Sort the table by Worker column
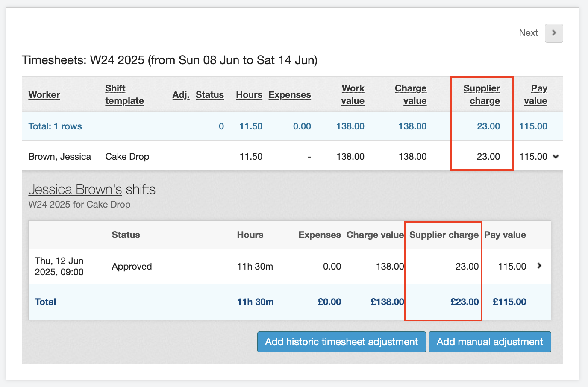The height and width of the screenshot is (387, 588). (x=44, y=95)
